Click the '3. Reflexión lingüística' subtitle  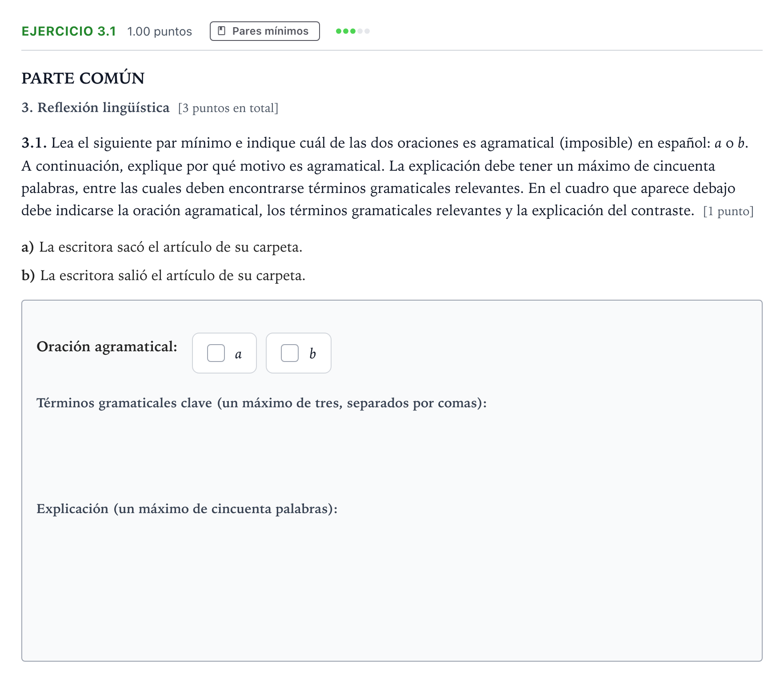(x=96, y=108)
